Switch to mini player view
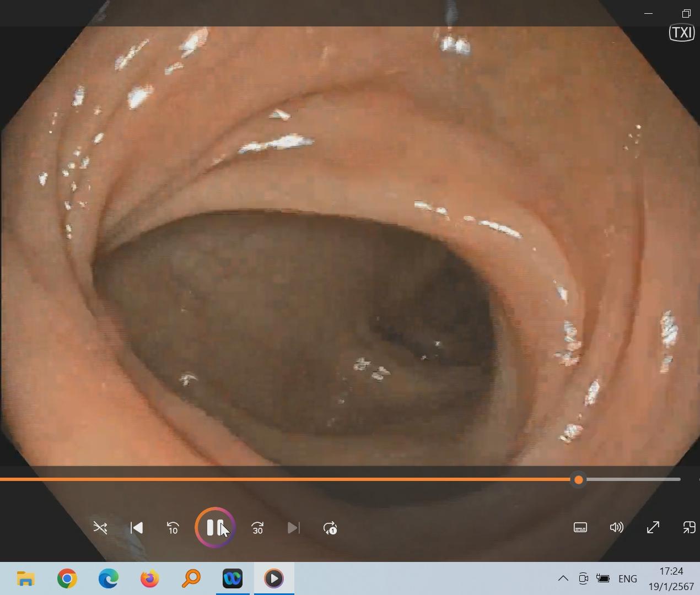The width and height of the screenshot is (700, 595). pos(689,528)
